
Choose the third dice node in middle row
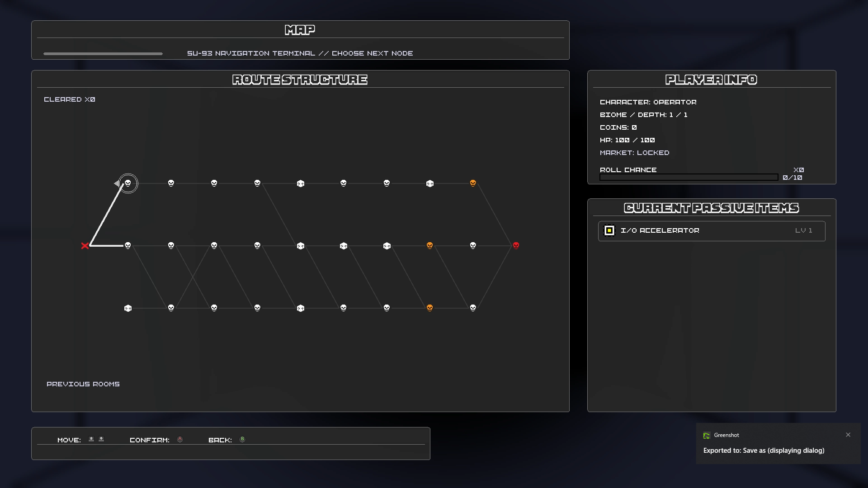click(x=387, y=246)
